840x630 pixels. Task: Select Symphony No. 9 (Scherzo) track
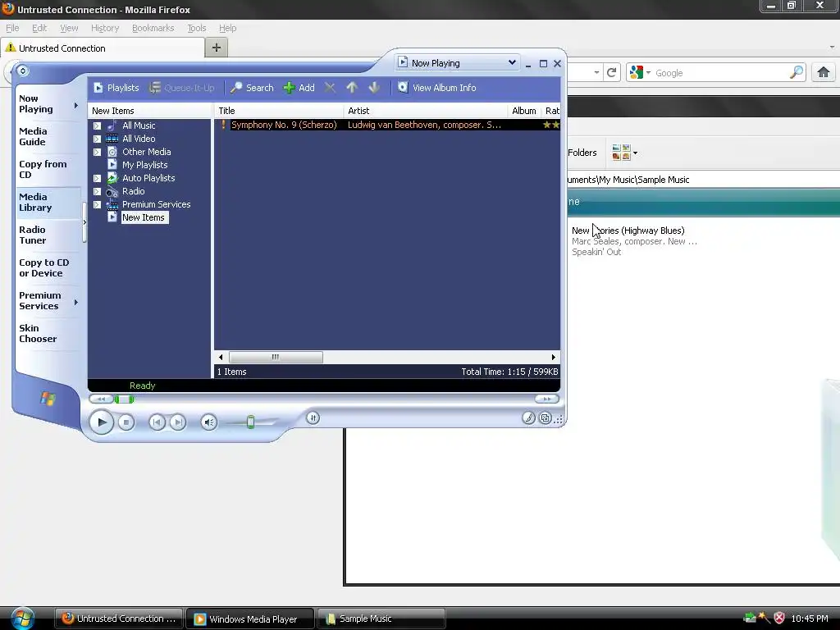[284, 125]
